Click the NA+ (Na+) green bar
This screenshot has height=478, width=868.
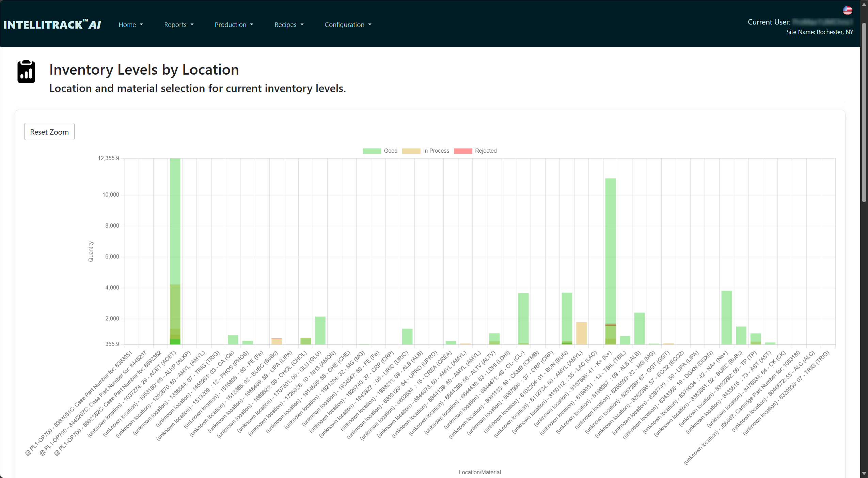727,318
